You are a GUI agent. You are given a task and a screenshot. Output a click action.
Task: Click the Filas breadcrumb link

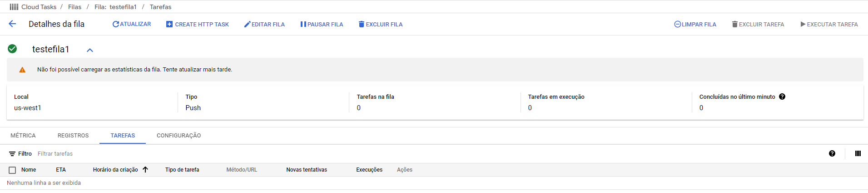(x=74, y=7)
